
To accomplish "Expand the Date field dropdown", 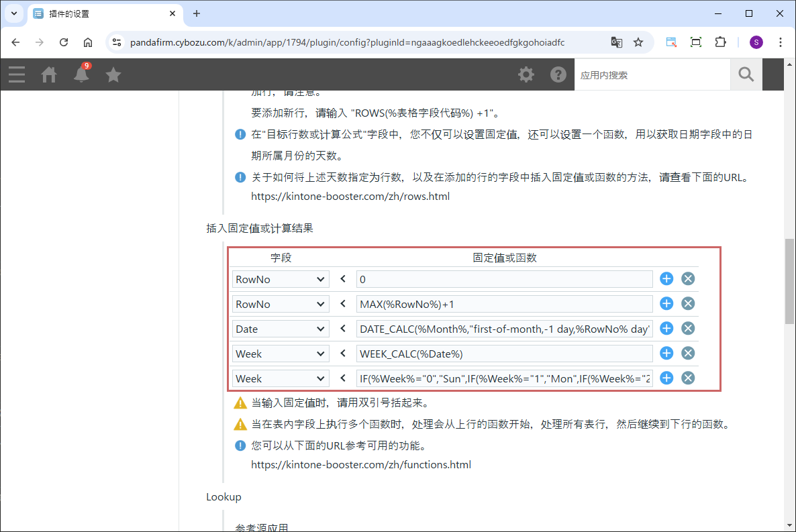I will click(x=281, y=329).
